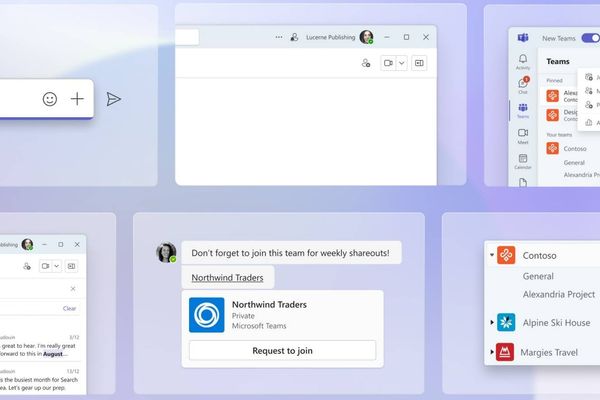
Task: Click the Northwind Traders card title
Action: pos(269,305)
